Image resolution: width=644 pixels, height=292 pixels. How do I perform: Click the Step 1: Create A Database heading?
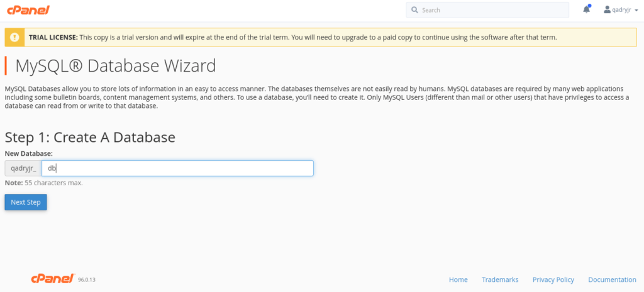coord(90,137)
